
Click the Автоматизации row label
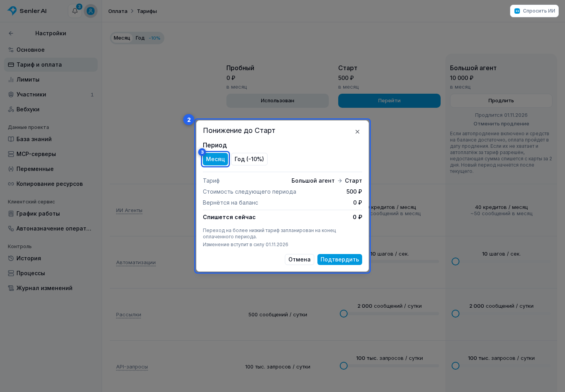(x=136, y=263)
